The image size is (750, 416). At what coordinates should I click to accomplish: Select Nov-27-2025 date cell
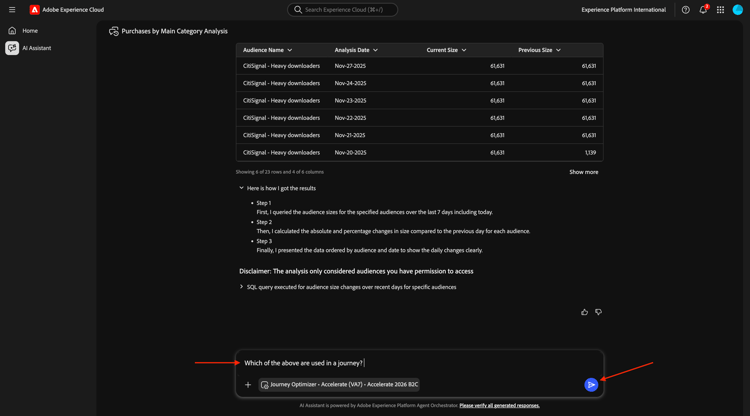tap(350, 66)
